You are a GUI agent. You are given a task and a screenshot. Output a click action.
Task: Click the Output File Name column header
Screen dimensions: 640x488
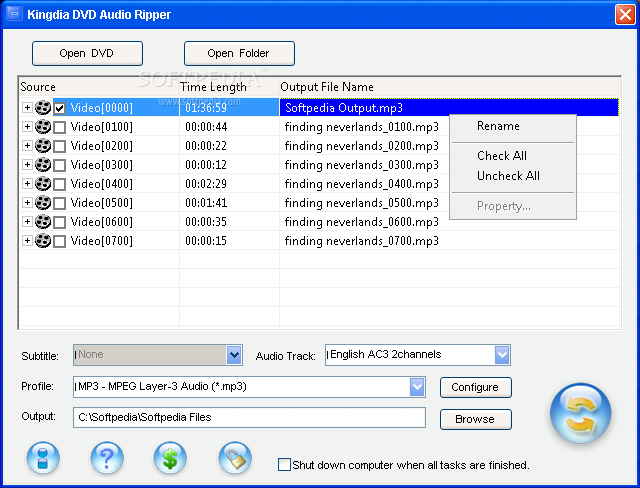pos(450,87)
